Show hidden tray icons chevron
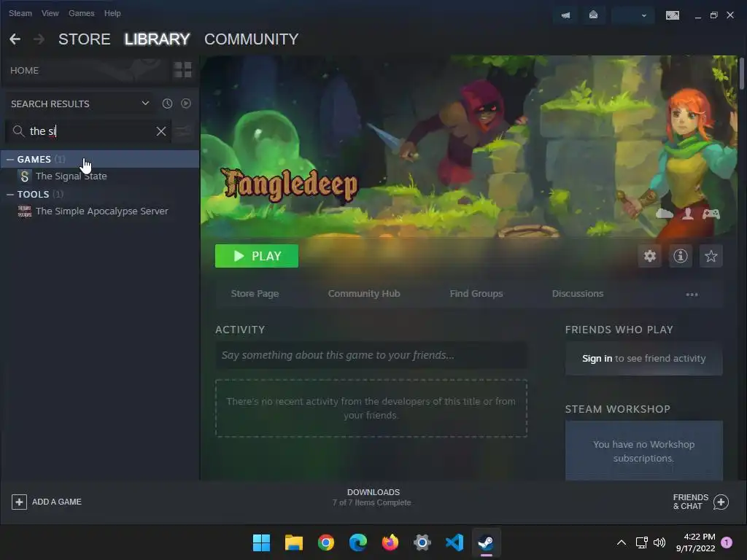 point(622,542)
